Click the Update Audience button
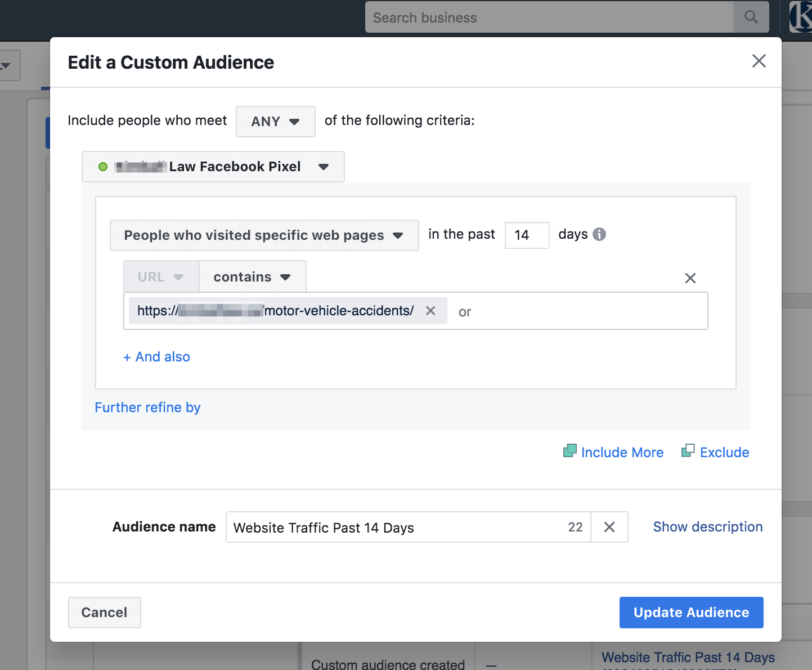This screenshot has width=812, height=670. 691,613
